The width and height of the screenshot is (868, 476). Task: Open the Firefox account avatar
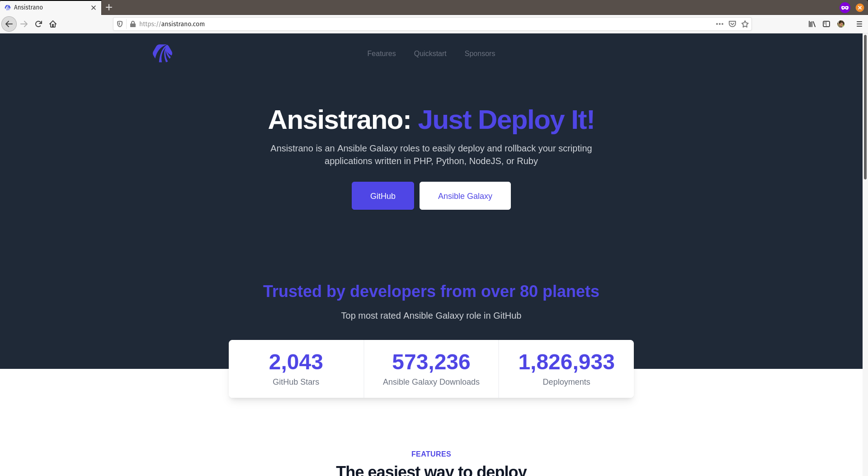point(841,24)
